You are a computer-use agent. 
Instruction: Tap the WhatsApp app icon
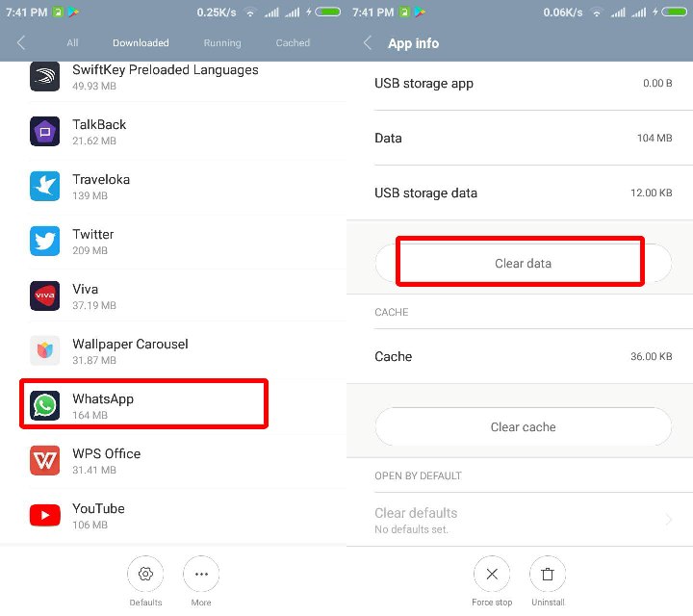pos(44,405)
